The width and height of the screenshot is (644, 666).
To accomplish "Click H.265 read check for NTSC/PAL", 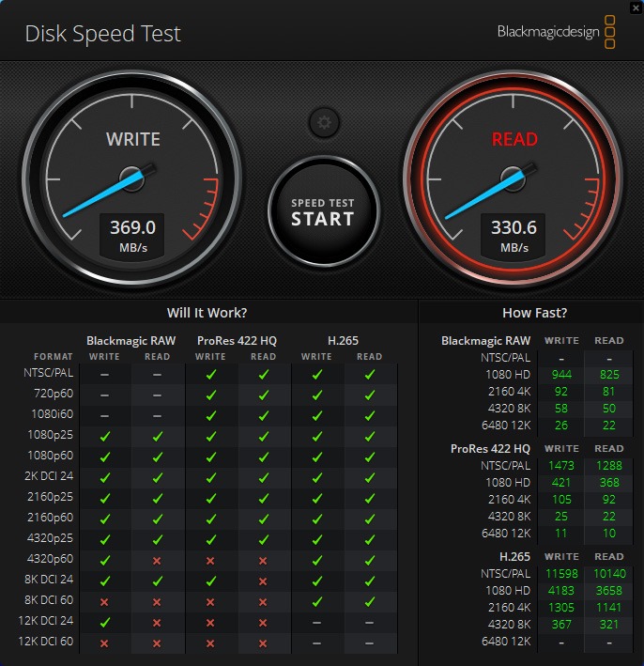I will pyautogui.click(x=370, y=375).
